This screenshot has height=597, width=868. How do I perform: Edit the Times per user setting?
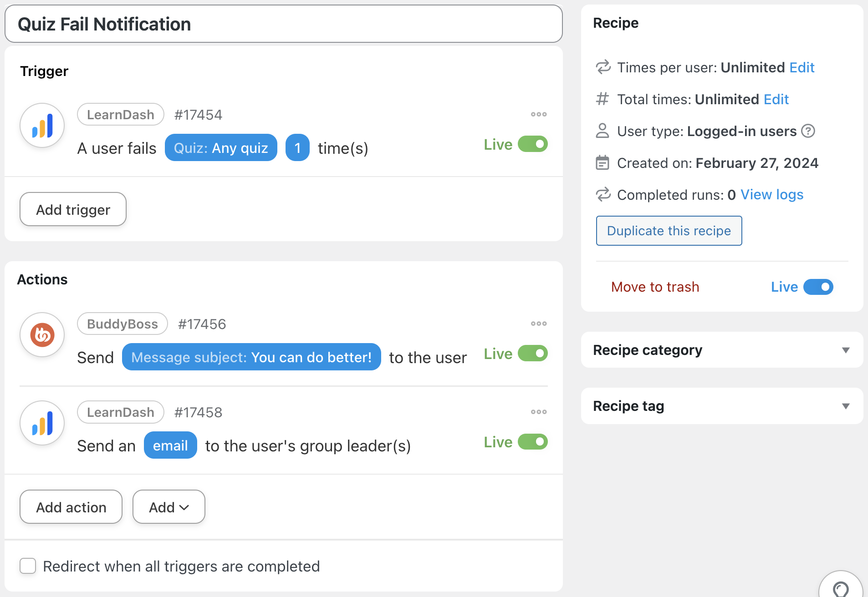pos(802,67)
